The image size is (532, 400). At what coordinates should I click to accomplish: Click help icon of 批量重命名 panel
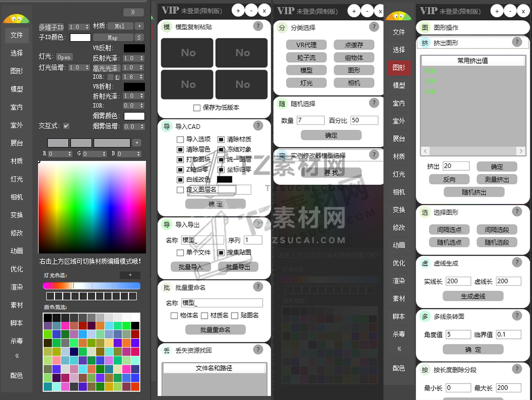coord(258,287)
